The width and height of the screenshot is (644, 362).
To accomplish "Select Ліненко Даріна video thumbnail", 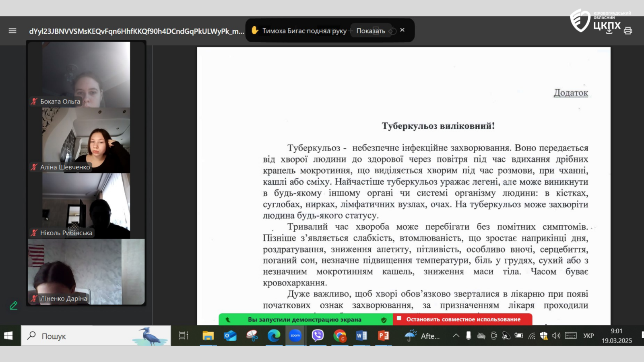I will [x=86, y=271].
